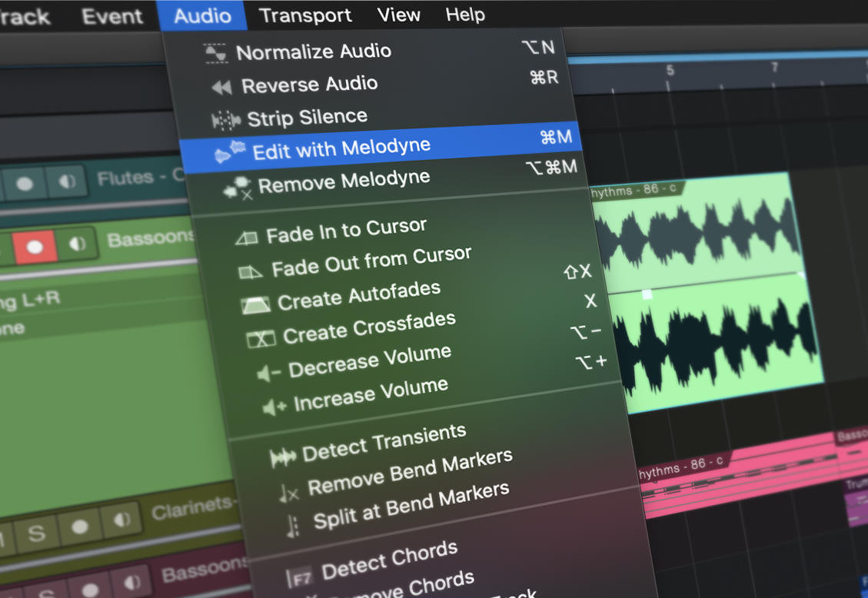Click the Fade In to Cursor icon
Image resolution: width=868 pixels, height=598 pixels.
coord(246,238)
